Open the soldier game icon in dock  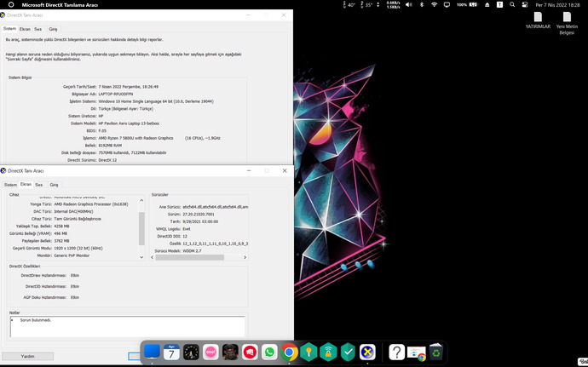tap(230, 353)
